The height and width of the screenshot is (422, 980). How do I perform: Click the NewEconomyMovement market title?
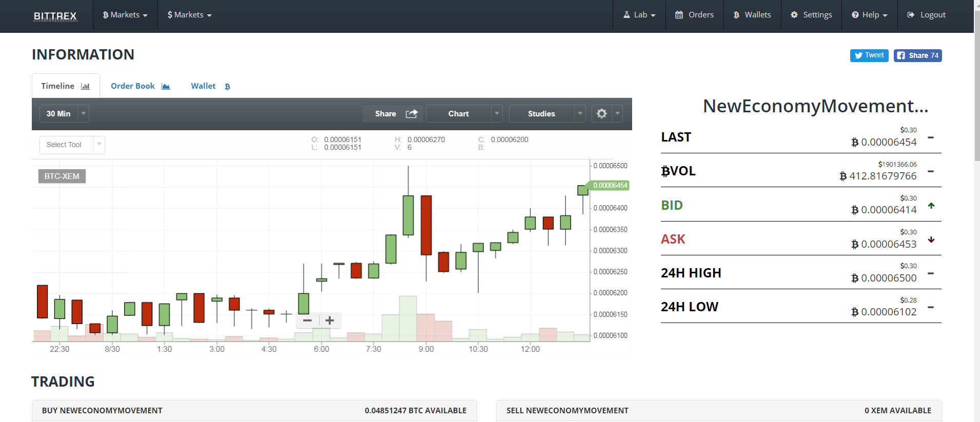[815, 106]
